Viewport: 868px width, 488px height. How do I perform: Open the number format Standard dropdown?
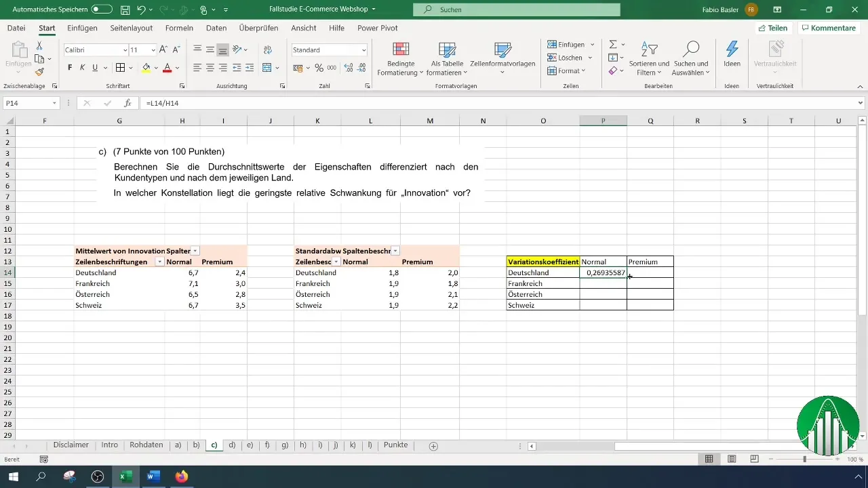(x=364, y=50)
